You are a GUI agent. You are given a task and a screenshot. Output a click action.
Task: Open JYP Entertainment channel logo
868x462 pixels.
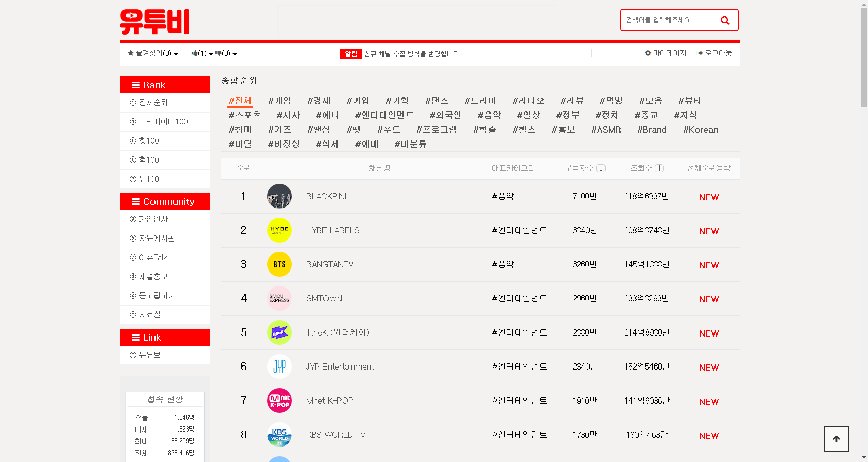coord(280,367)
